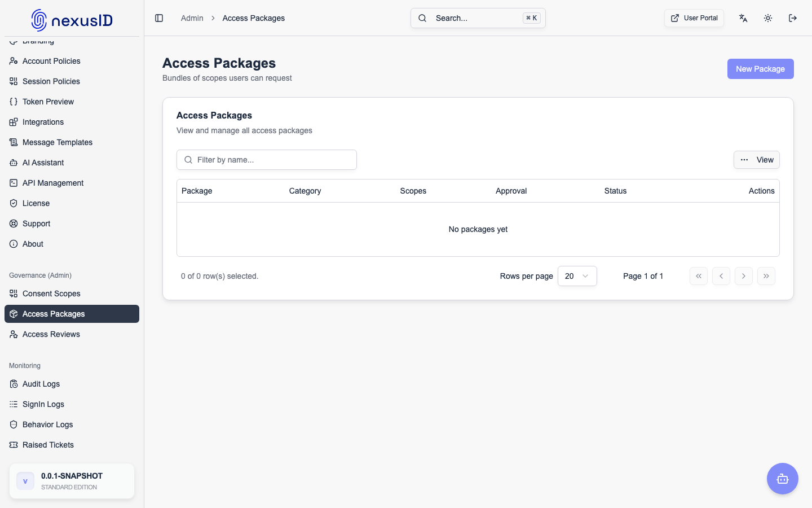Click the global Search box
The width and height of the screenshot is (812, 508).
[x=478, y=18]
